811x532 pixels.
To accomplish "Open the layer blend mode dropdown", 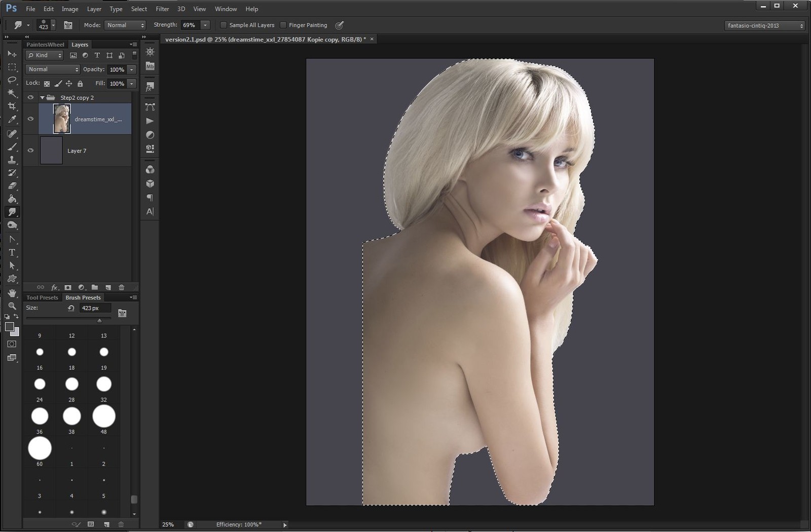I will pos(53,69).
